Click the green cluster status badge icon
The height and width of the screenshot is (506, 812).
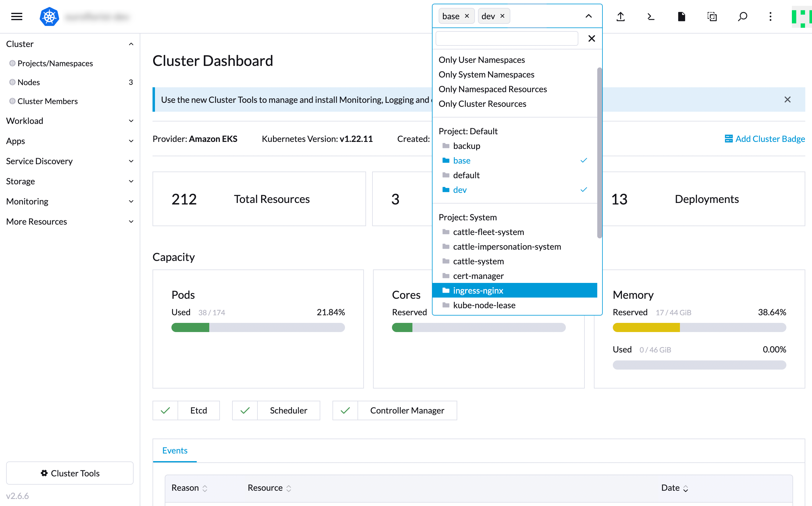[x=801, y=16]
